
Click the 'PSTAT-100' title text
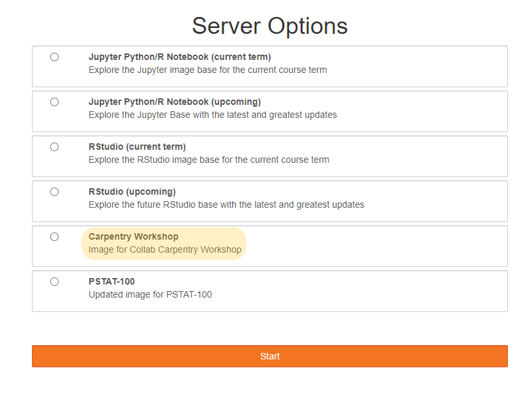111,281
